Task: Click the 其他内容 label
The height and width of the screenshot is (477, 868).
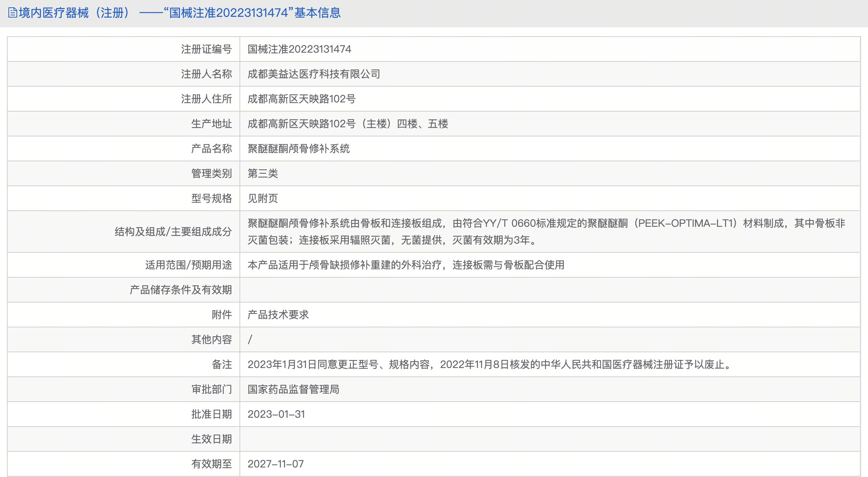Action: pos(212,339)
